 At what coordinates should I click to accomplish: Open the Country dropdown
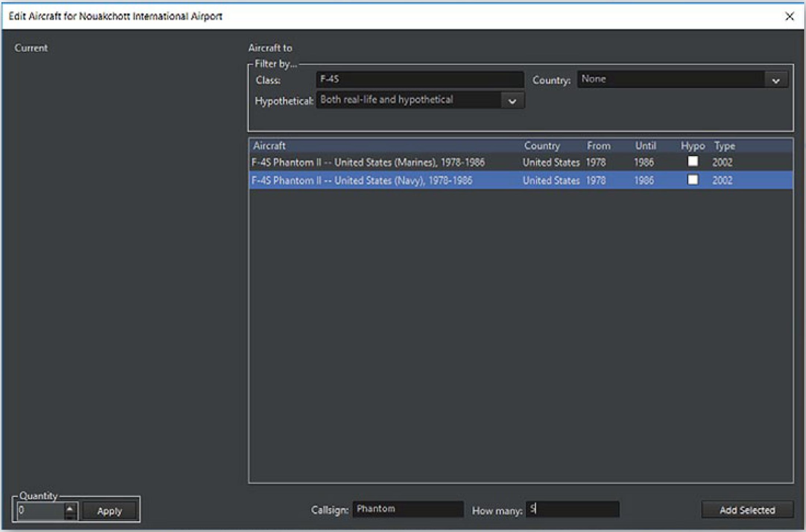tap(775, 80)
